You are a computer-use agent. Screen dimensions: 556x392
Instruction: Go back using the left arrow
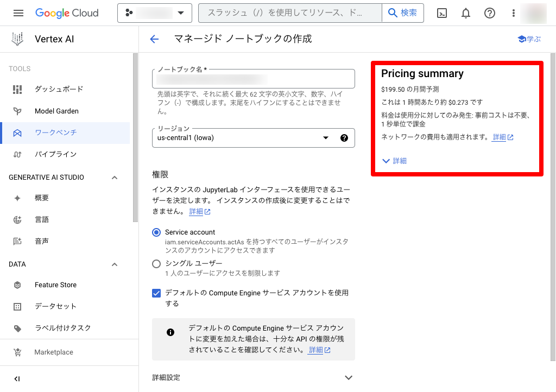pos(154,39)
